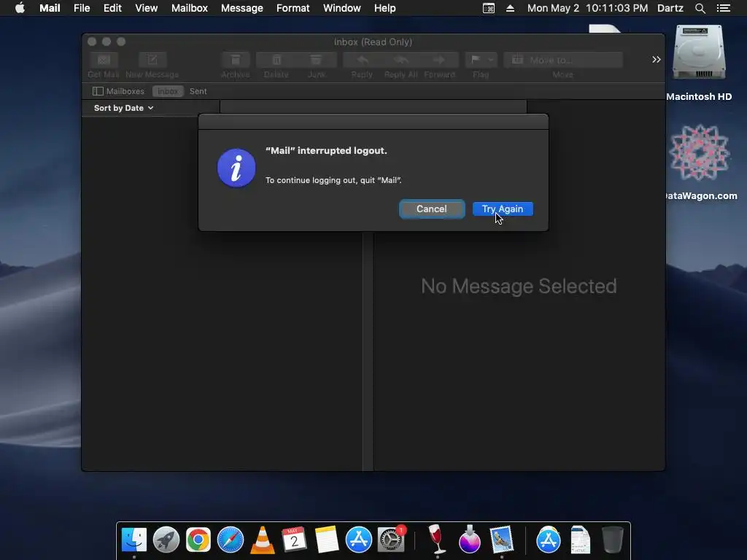This screenshot has width=747, height=560.
Task: Expand toolbar overflow chevrons
Action: click(x=657, y=60)
